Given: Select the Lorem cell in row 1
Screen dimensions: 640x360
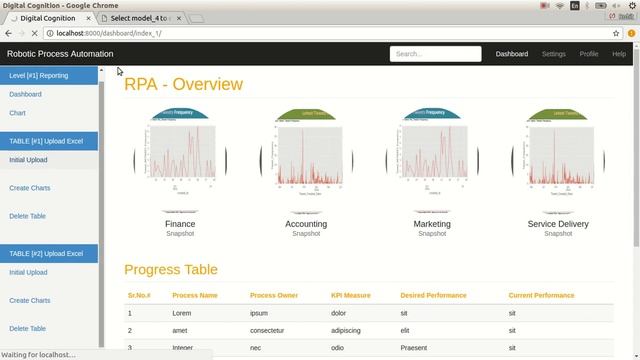Looking at the screenshot, I should point(182,313).
